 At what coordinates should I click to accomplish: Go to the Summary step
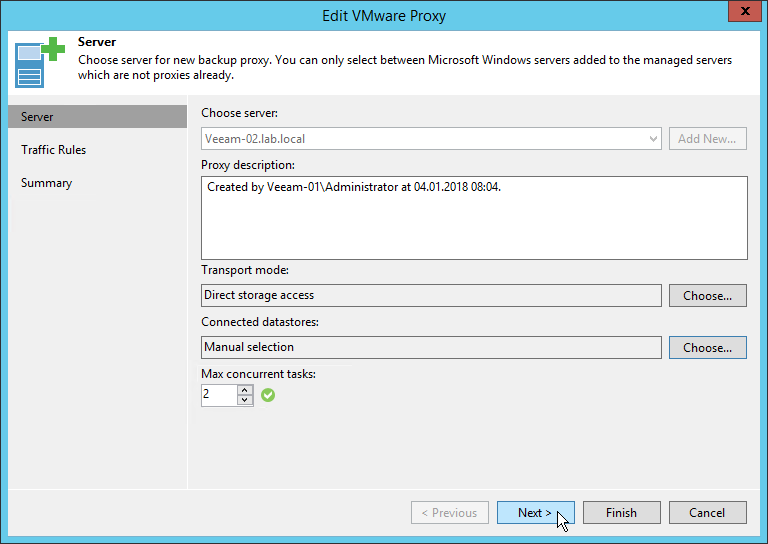tap(47, 183)
